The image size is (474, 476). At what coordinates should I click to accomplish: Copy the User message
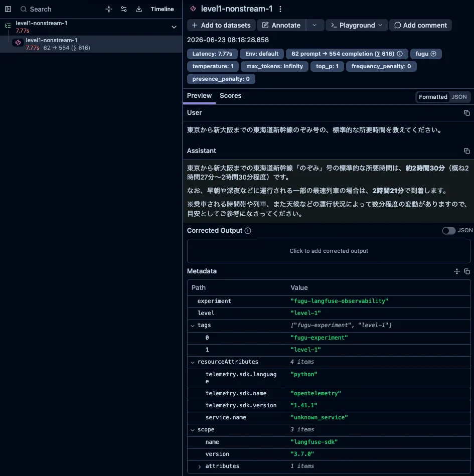coord(466,113)
